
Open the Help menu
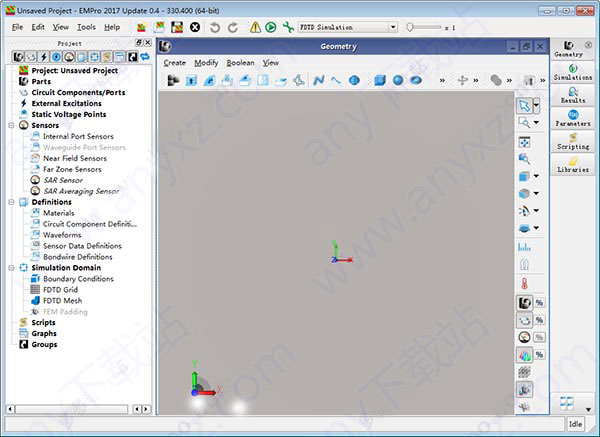click(x=112, y=27)
